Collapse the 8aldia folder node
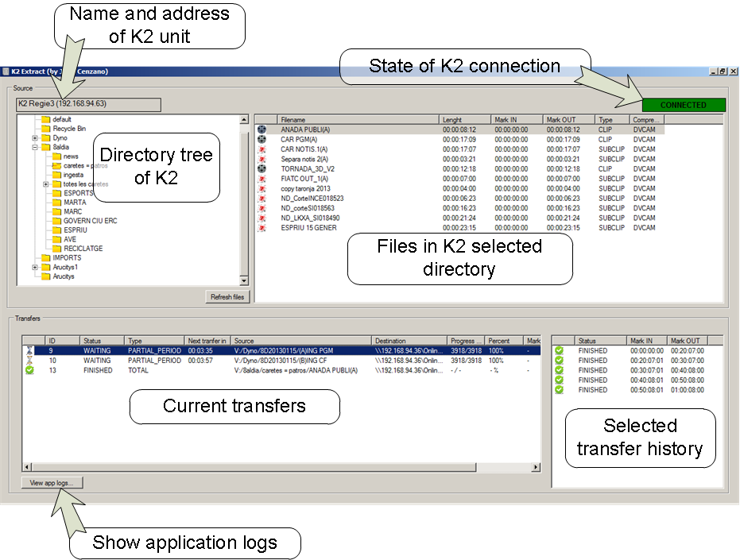The height and width of the screenshot is (560, 740). click(35, 147)
